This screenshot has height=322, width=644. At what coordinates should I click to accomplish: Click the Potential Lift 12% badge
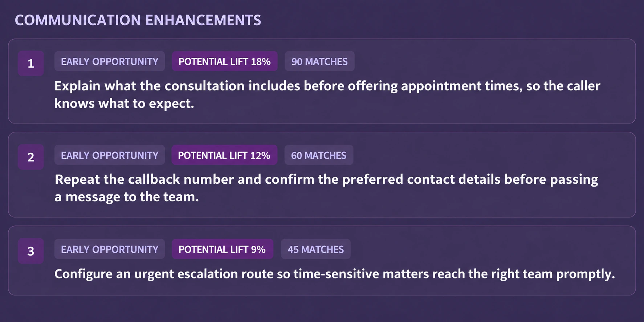224,155
